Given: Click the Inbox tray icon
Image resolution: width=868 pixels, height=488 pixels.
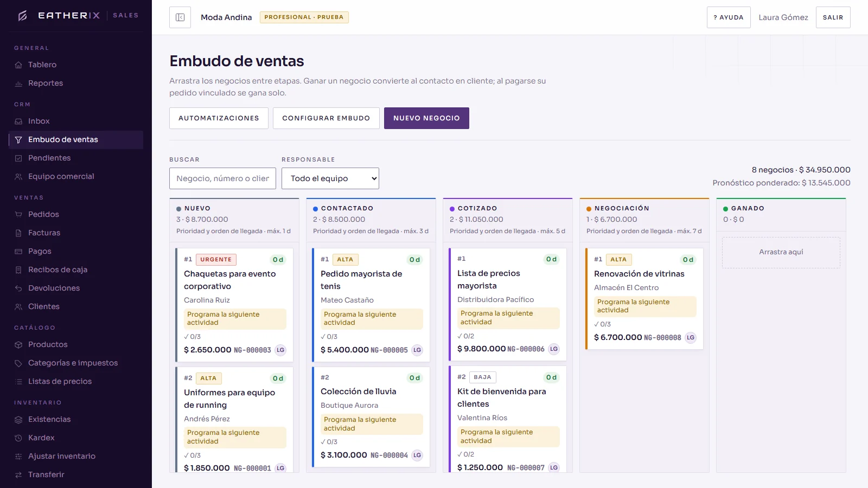Looking at the screenshot, I should tap(18, 121).
